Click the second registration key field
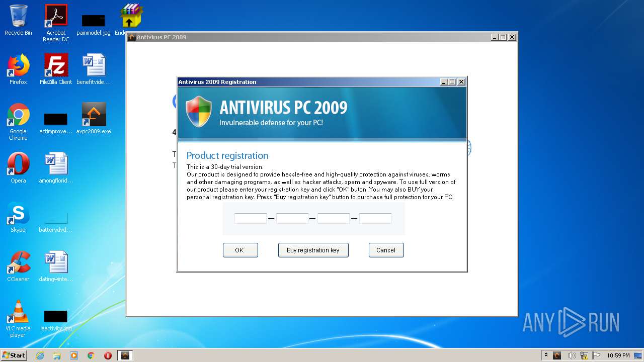This screenshot has width=644, height=362. click(x=292, y=218)
